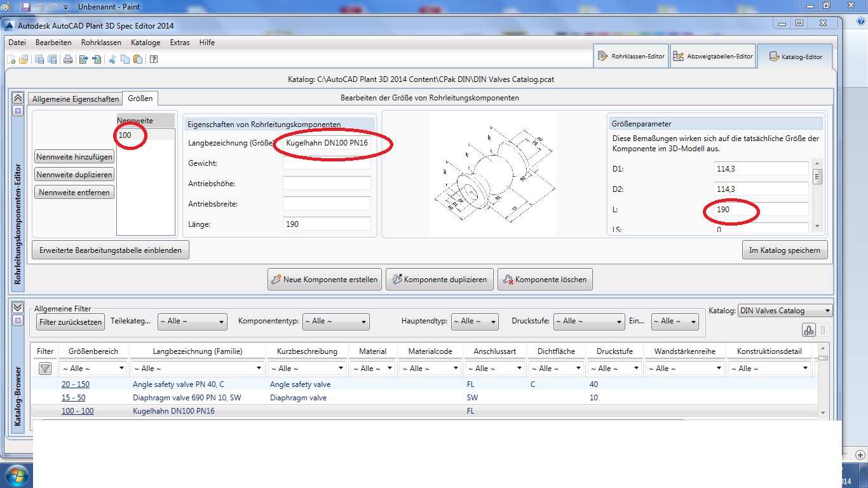Open the Datei menu
Screen dimensions: 868x488
pos(17,43)
